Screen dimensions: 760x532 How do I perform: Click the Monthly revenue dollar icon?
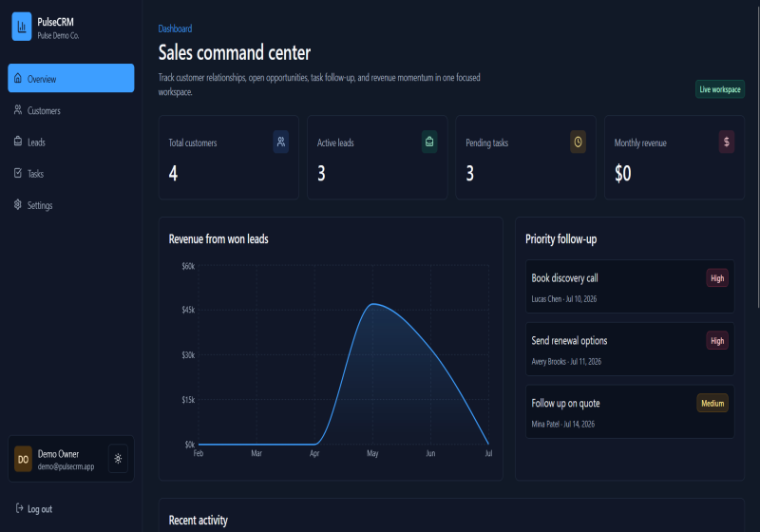pos(726,142)
